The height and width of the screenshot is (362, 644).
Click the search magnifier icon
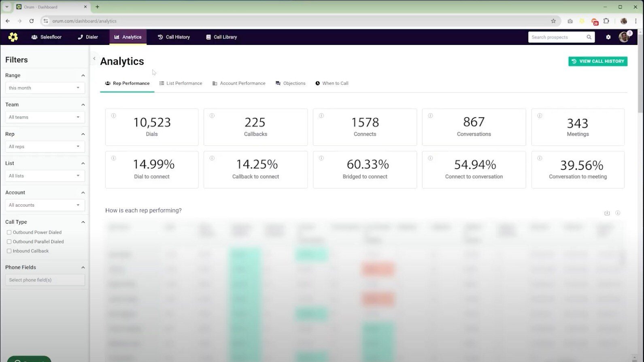pos(589,37)
